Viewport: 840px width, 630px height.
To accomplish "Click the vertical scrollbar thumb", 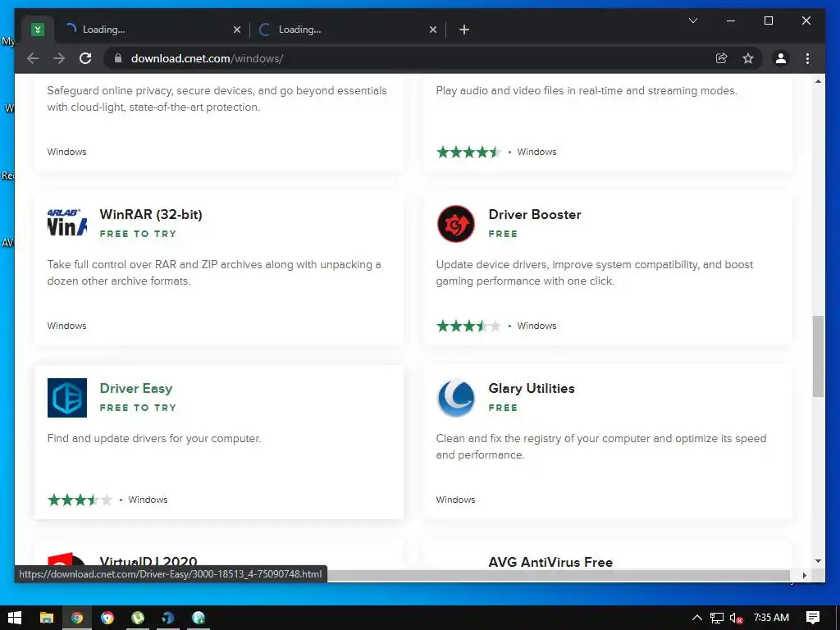I will [818, 356].
